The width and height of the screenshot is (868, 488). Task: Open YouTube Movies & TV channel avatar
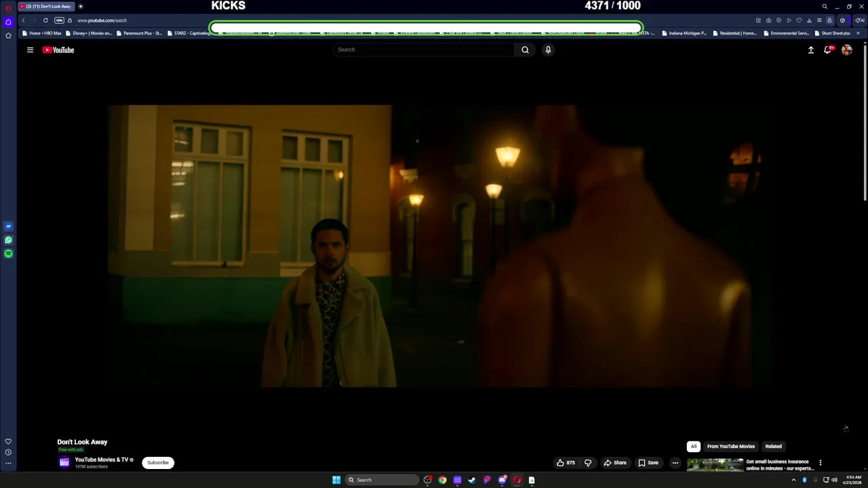pyautogui.click(x=64, y=463)
